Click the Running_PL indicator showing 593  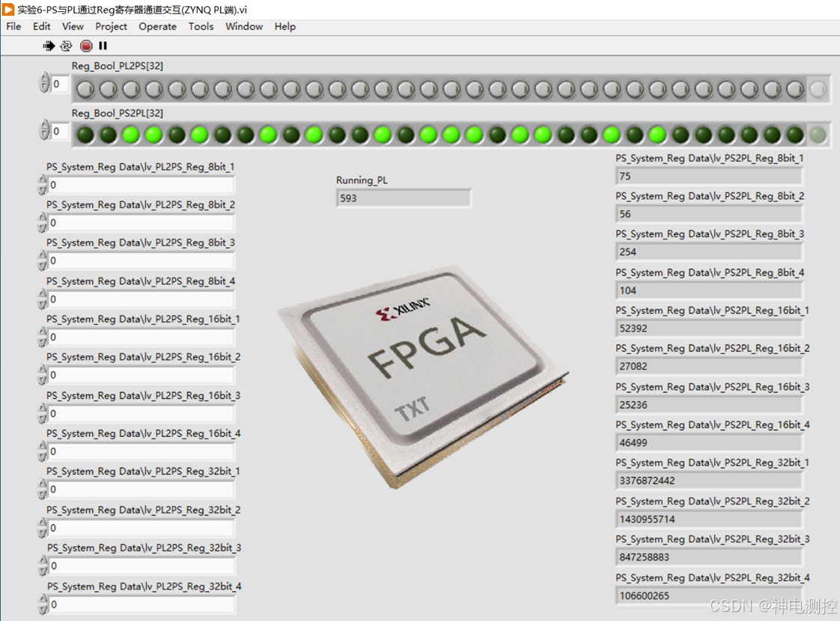pyautogui.click(x=404, y=198)
